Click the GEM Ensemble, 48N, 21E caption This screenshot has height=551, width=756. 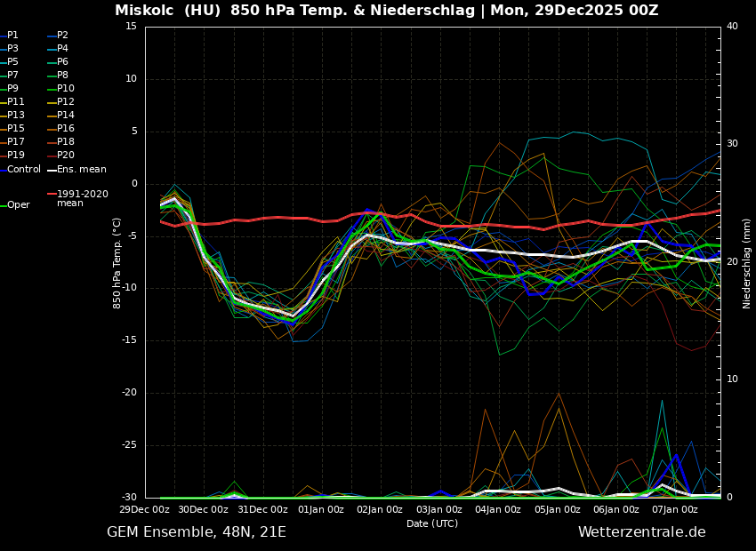[x=197, y=532]
